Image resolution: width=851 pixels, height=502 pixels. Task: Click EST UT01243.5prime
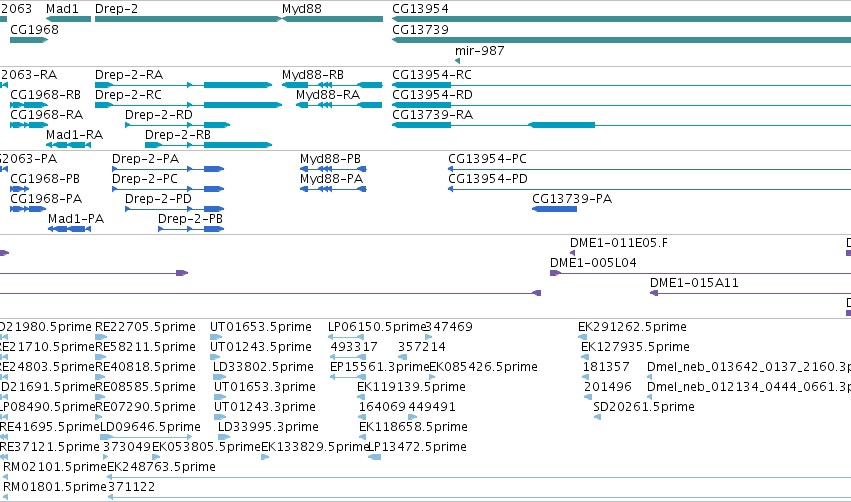(216, 357)
